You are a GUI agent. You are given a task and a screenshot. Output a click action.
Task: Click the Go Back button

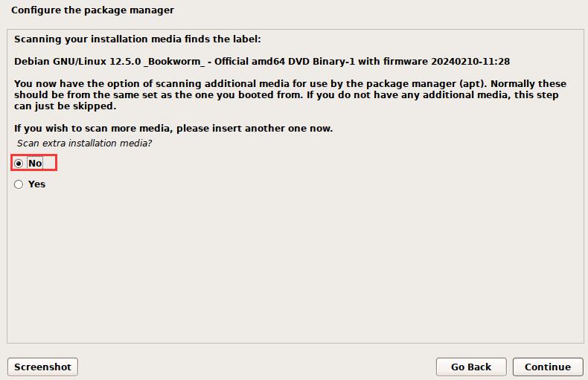point(471,367)
